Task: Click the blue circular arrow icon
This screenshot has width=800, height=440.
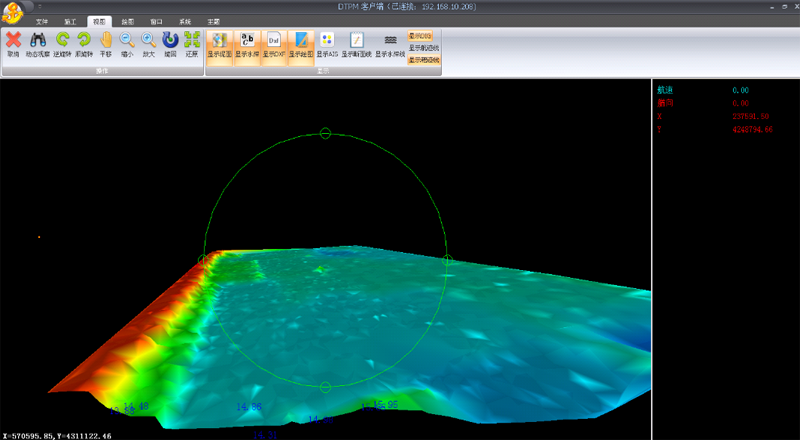Action: click(170, 44)
